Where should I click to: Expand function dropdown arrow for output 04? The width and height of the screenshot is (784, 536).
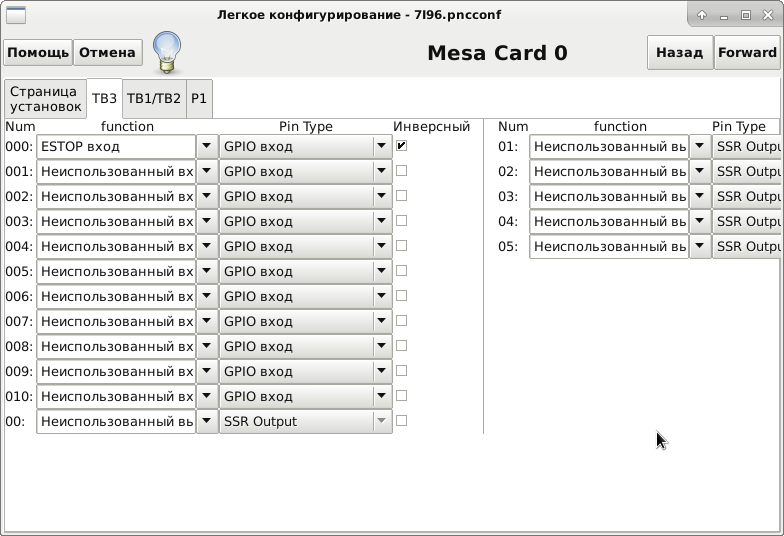[700, 222]
